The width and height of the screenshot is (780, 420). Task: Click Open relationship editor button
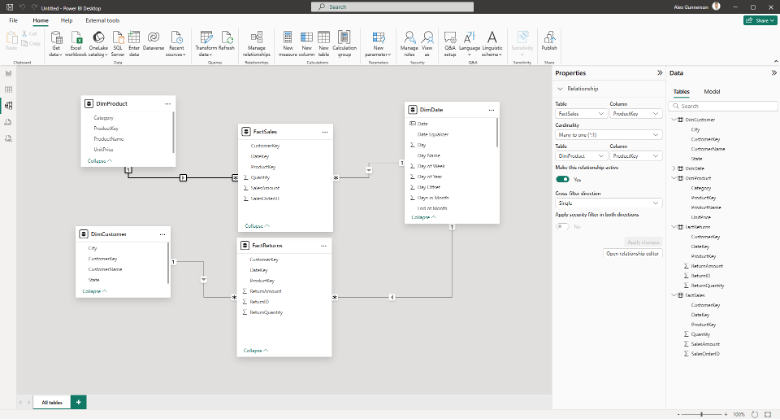[632, 254]
